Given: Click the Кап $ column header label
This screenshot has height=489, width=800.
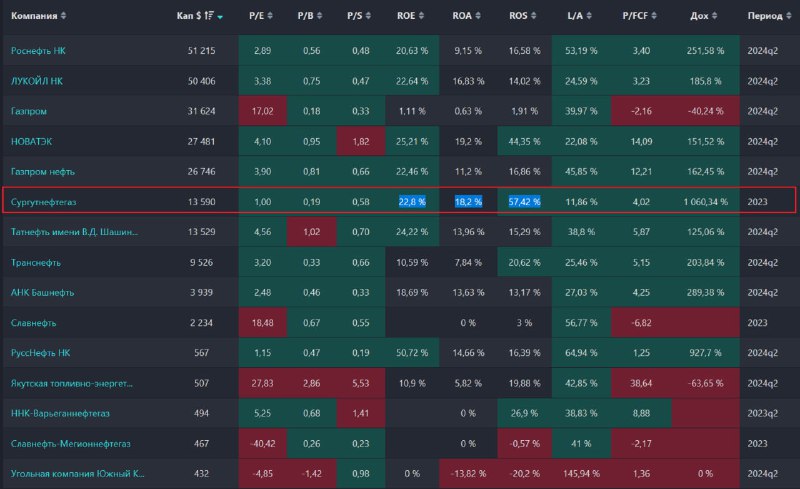Looking at the screenshot, I should point(189,16).
